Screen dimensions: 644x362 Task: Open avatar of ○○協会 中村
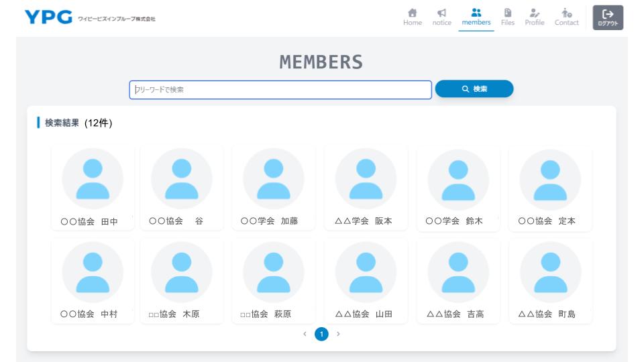pos(93,272)
